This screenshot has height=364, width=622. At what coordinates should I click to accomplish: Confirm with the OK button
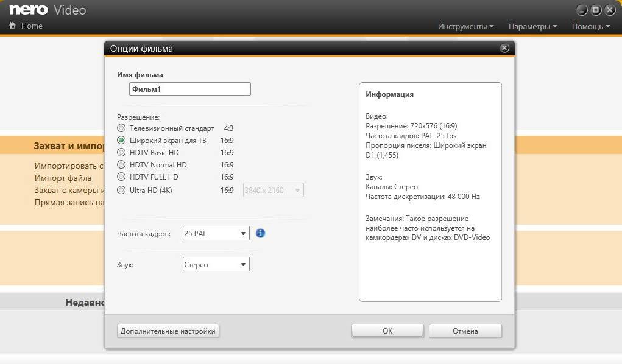pyautogui.click(x=387, y=331)
